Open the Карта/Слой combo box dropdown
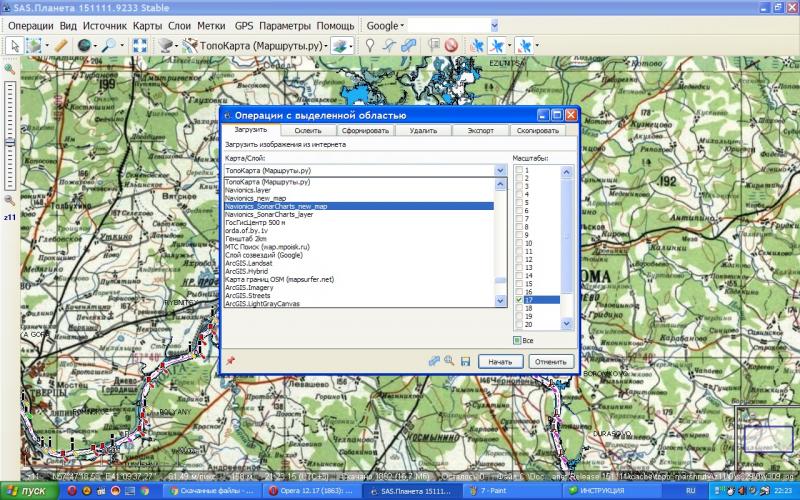The height and width of the screenshot is (500, 800). [501, 171]
